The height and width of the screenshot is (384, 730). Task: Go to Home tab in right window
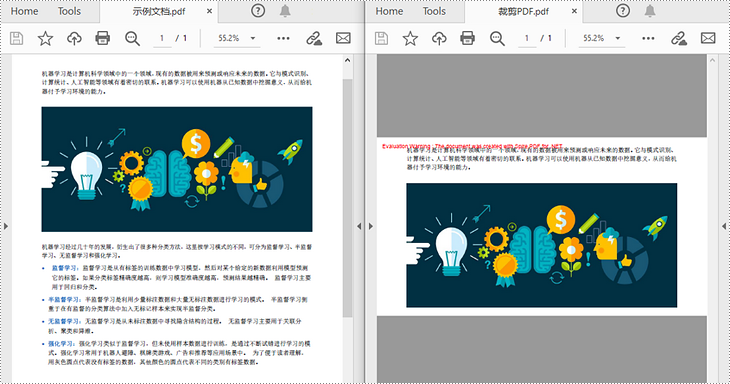pyautogui.click(x=389, y=11)
